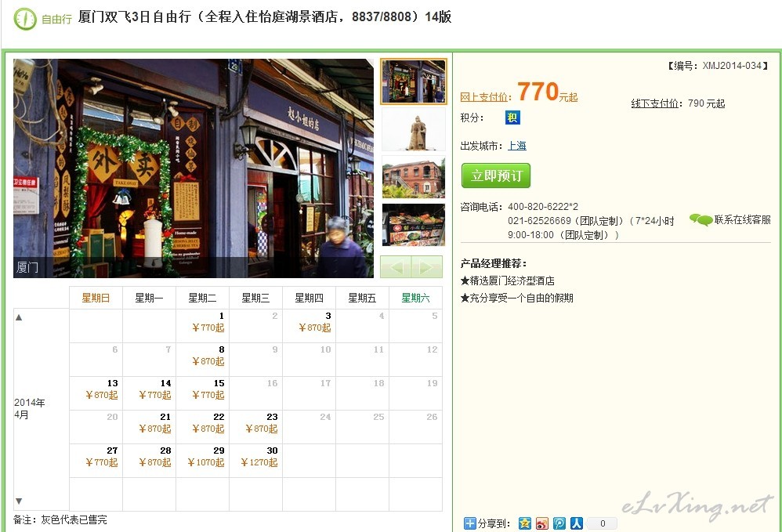Select April 22 departure date
Image resolution: width=782 pixels, height=532 pixels.
[x=202, y=427]
